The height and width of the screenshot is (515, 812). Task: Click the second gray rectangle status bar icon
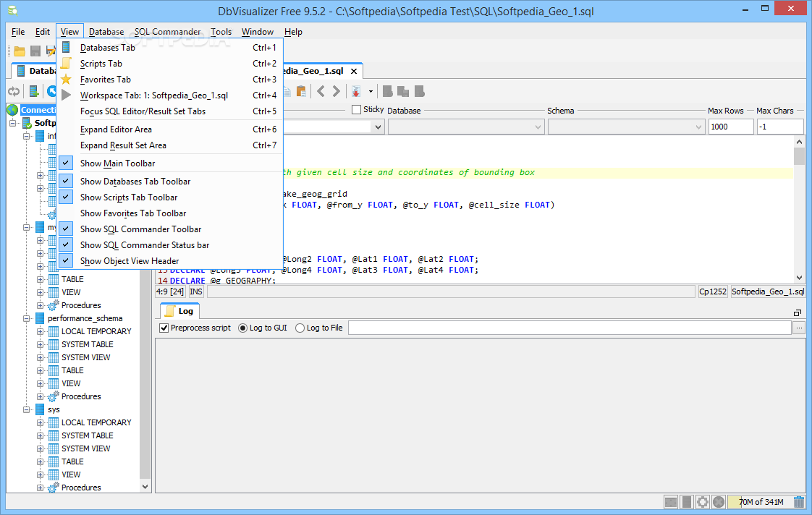click(687, 501)
